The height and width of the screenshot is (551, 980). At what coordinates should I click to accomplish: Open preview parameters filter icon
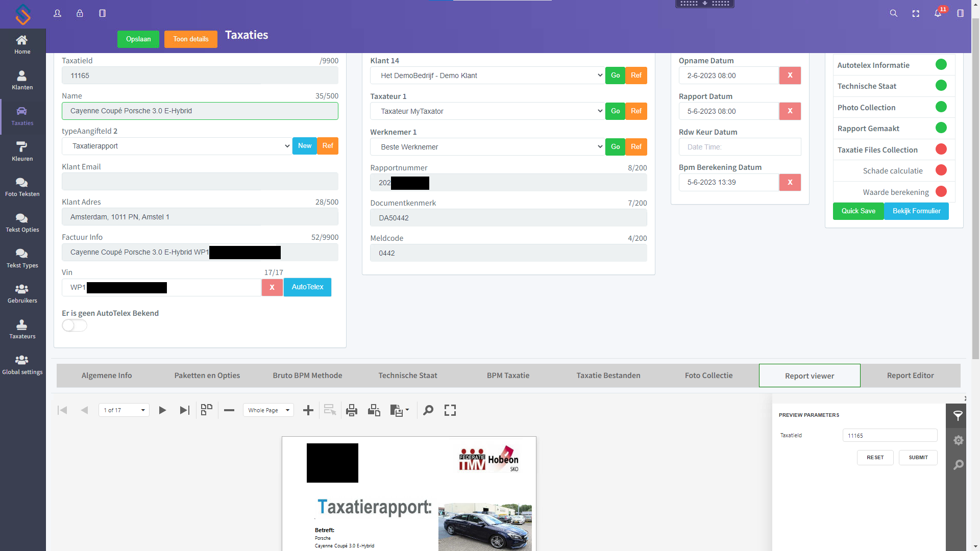958,416
